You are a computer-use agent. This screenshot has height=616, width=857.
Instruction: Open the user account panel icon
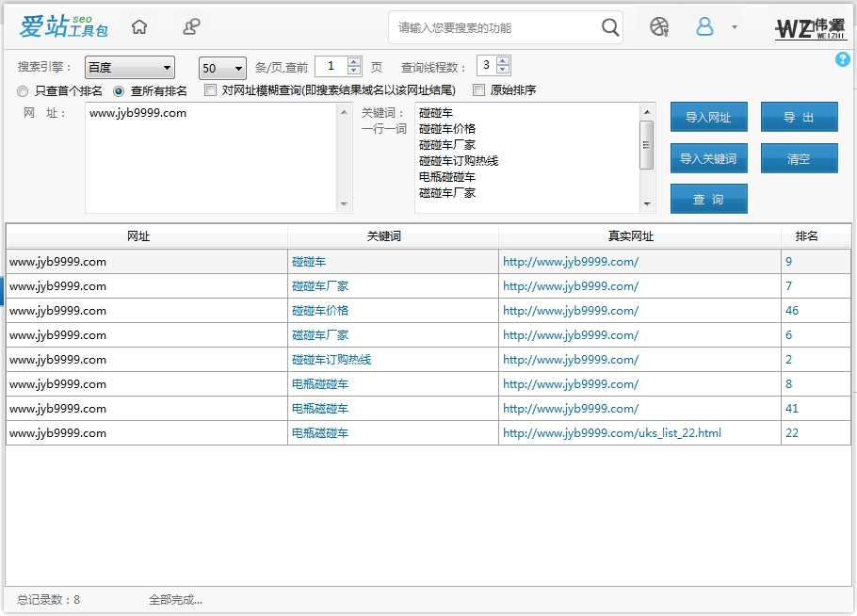[191, 27]
